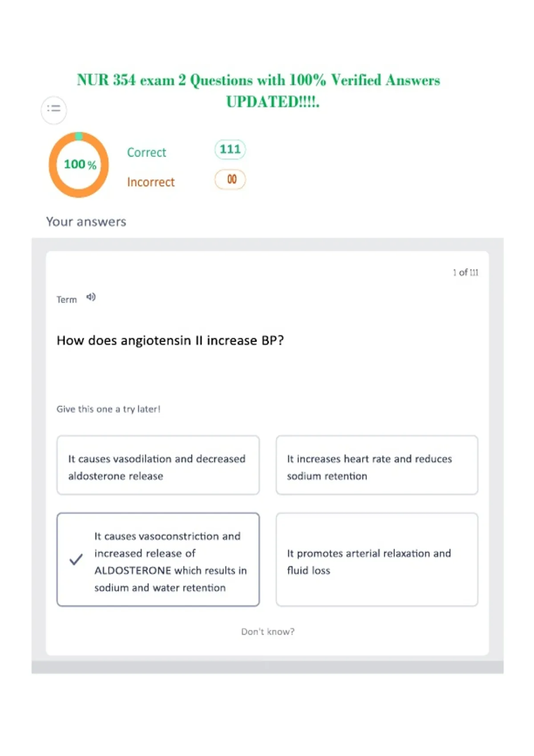Click the Incorrect label

[x=151, y=182]
